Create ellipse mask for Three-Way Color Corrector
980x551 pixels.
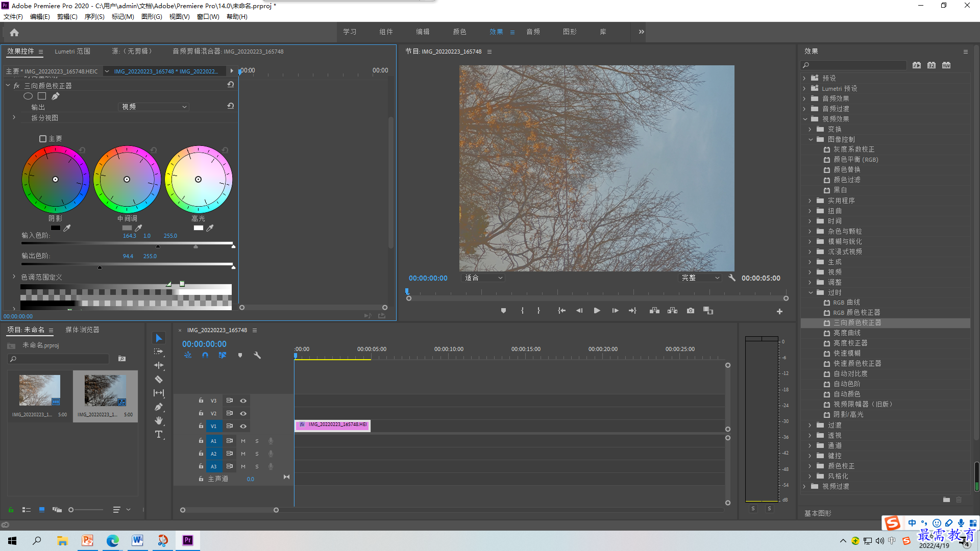pyautogui.click(x=28, y=96)
